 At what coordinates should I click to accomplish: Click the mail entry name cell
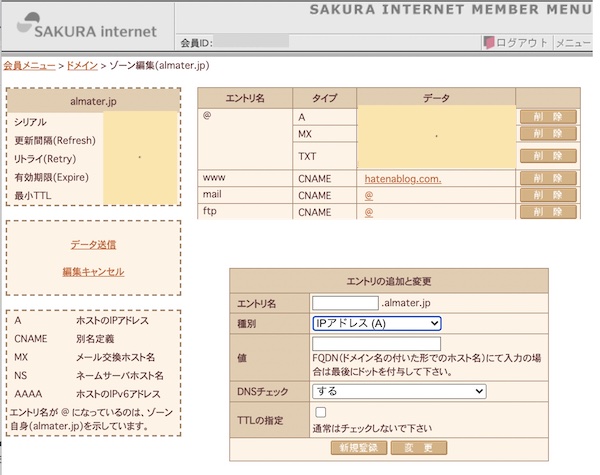click(x=245, y=195)
